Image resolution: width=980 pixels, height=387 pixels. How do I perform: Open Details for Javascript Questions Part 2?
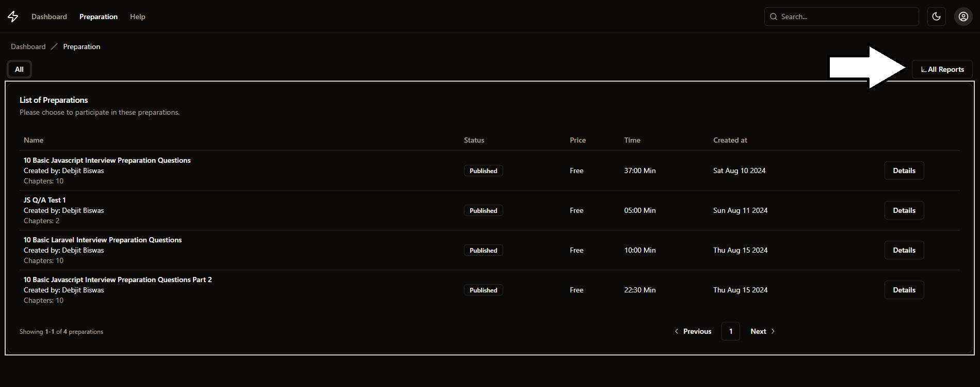click(904, 290)
